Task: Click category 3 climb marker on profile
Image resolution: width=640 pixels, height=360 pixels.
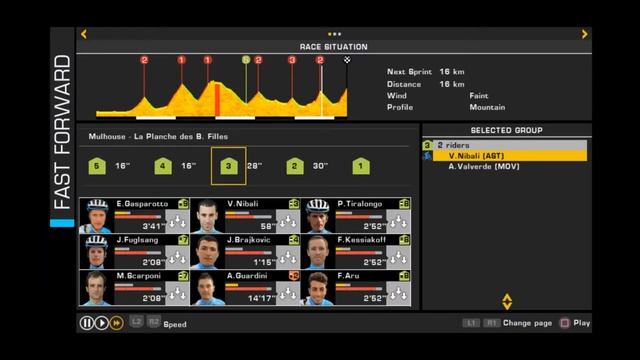Action: (292, 60)
